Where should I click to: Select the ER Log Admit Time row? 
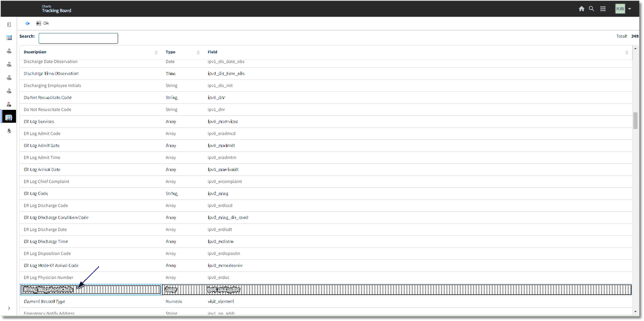pos(326,158)
